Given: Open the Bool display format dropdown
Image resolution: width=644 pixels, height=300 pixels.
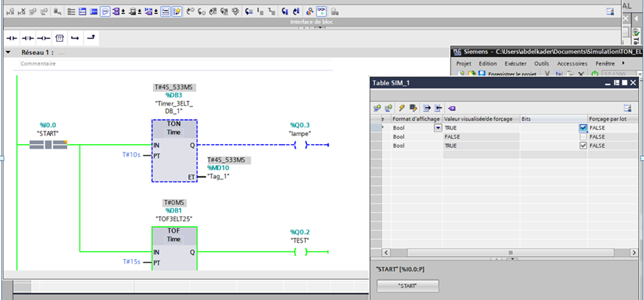Looking at the screenshot, I should pos(438,128).
